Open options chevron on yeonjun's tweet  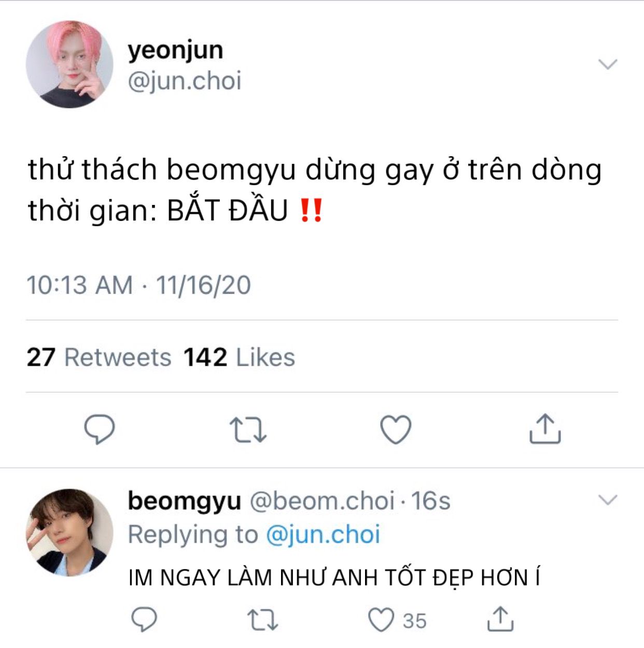coord(608,64)
